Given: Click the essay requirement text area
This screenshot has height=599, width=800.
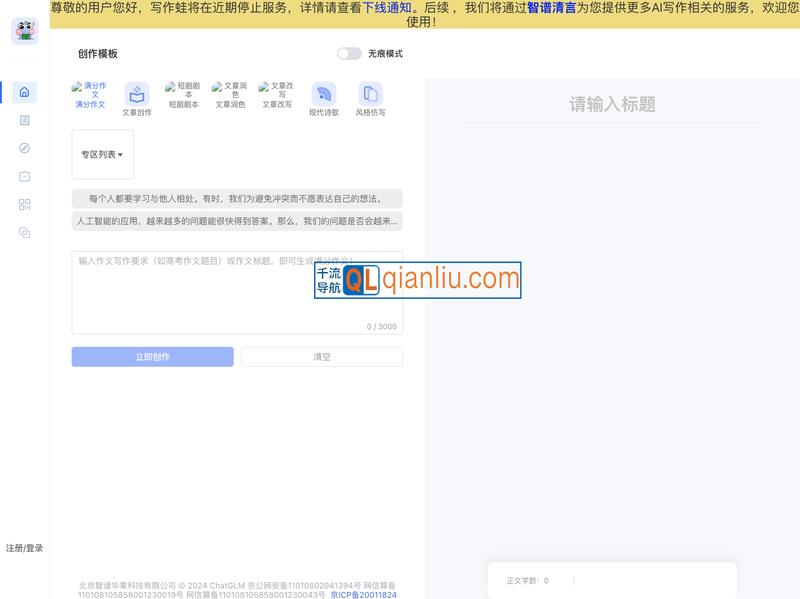Looking at the screenshot, I should (237, 295).
